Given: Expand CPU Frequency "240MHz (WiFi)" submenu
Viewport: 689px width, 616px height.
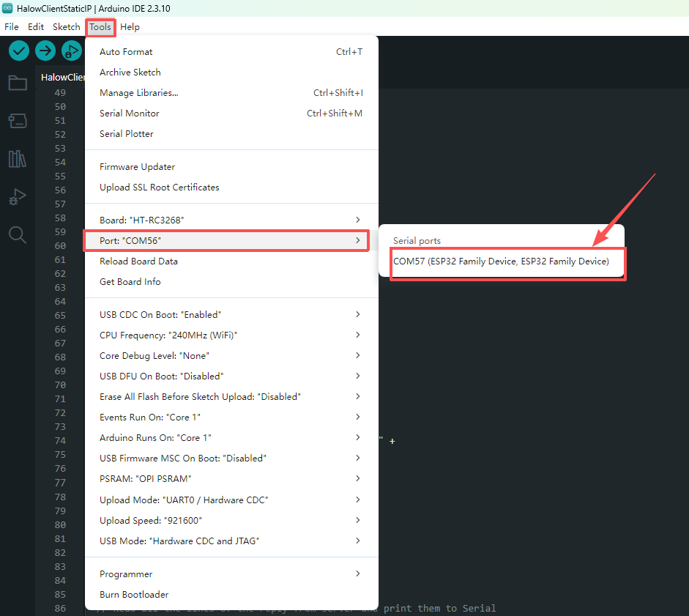Looking at the screenshot, I should click(231, 335).
